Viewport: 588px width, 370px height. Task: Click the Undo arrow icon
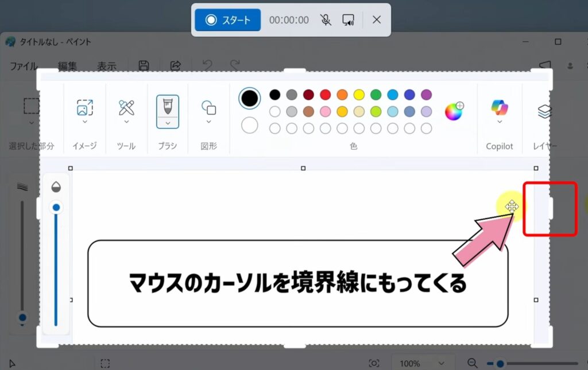[207, 65]
